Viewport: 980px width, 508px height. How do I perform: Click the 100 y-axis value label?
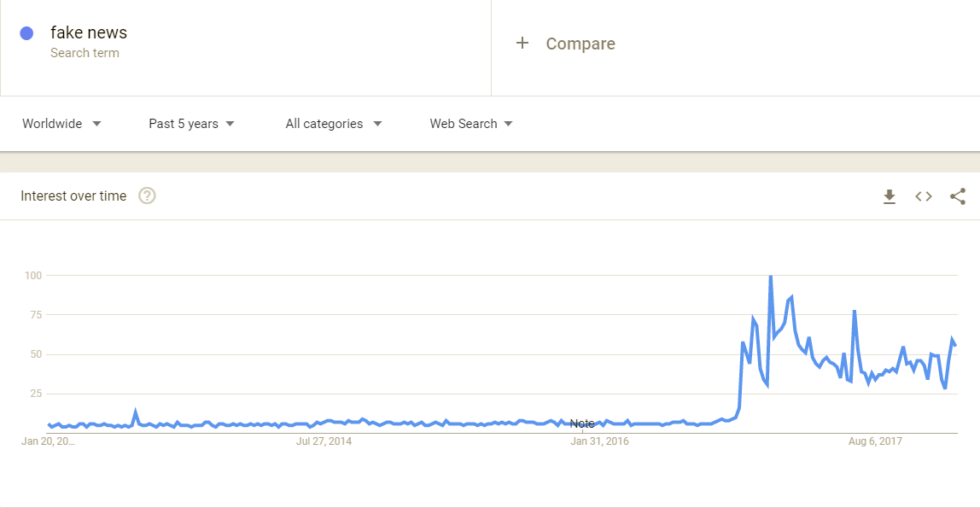33,276
